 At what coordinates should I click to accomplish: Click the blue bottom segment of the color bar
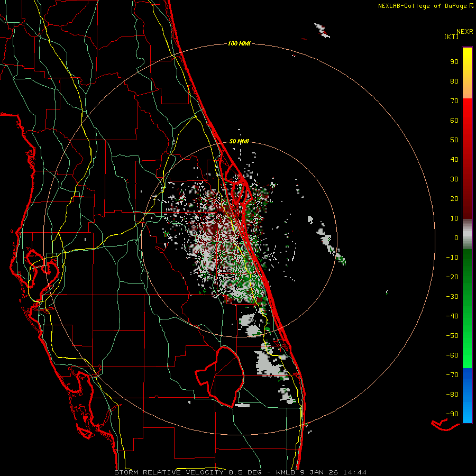pos(467,396)
